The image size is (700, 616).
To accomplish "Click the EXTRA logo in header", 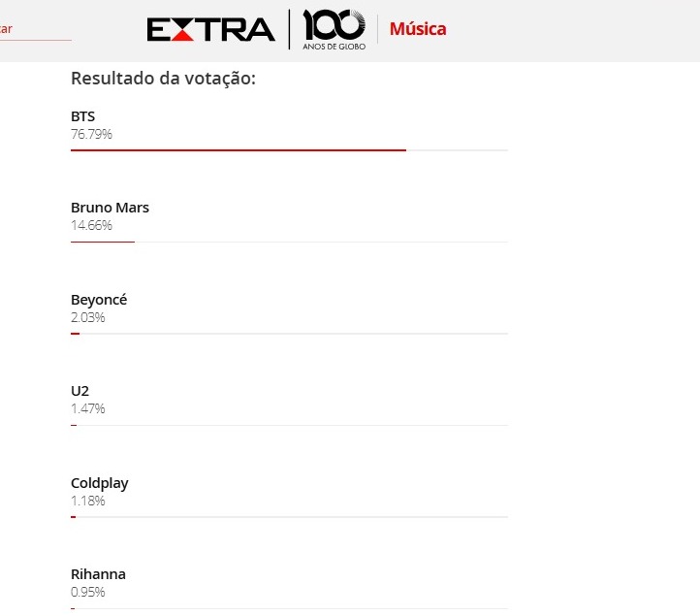I will pos(210,29).
